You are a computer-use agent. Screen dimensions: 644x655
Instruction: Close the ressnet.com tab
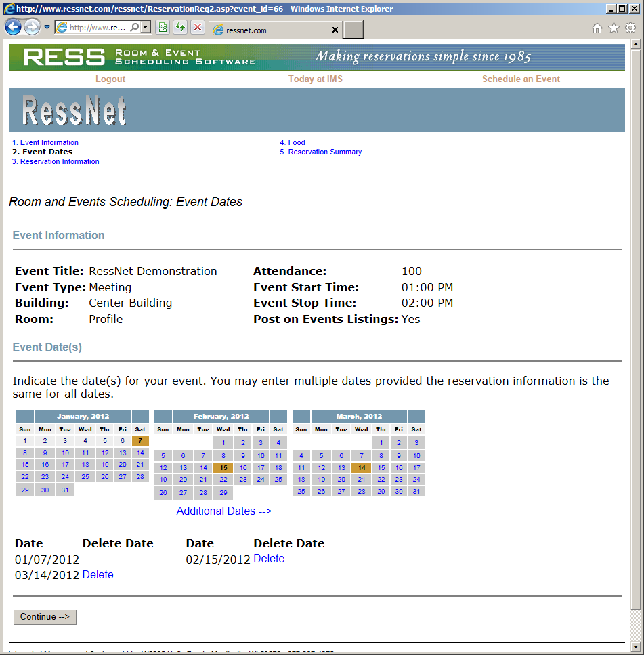pyautogui.click(x=335, y=30)
